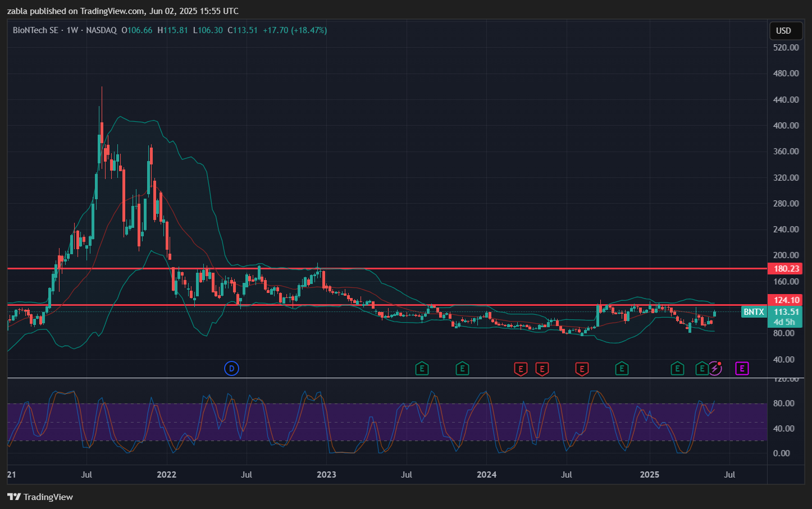Click the 0.00 oscillator scale label
This screenshot has width=812, height=509.
tap(781, 453)
